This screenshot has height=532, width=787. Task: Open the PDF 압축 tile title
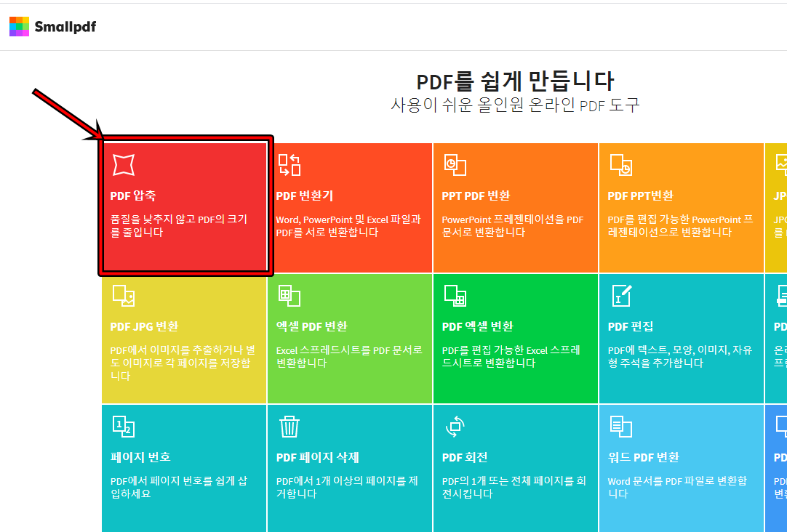coord(133,196)
